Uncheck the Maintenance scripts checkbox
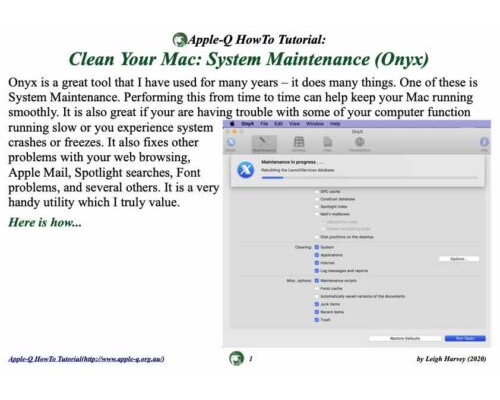The height and width of the screenshot is (400, 500). coord(317,281)
